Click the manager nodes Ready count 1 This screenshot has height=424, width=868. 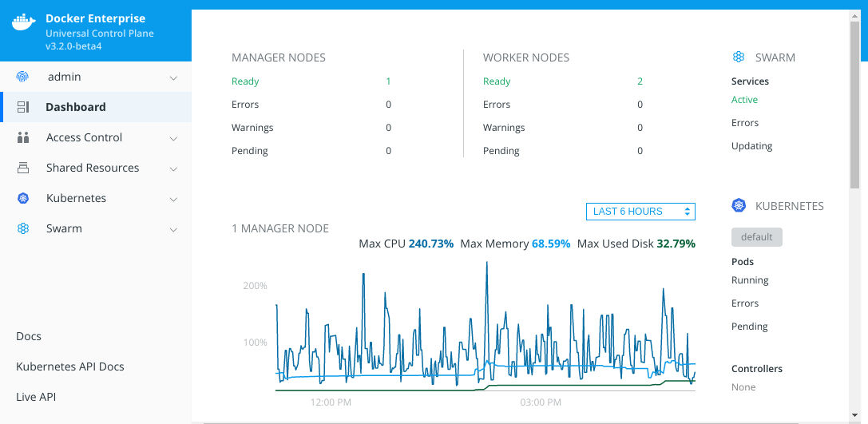pyautogui.click(x=388, y=81)
